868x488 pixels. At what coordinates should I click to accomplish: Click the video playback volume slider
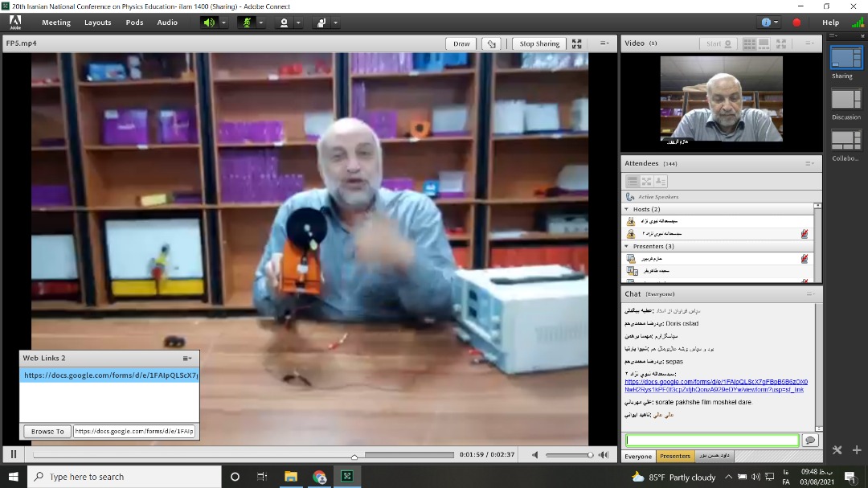pos(569,455)
